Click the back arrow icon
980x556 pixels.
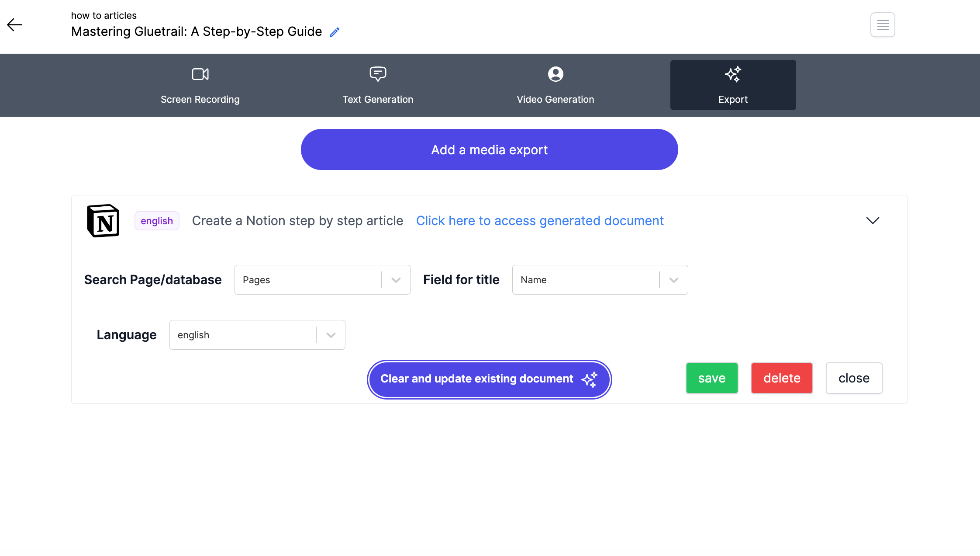[14, 25]
